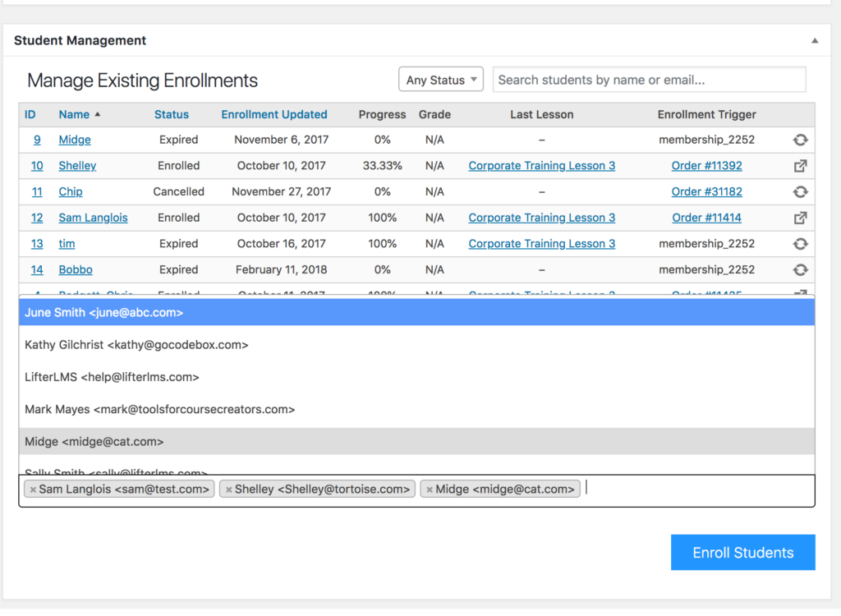Click the Grade column header
Image resolution: width=841 pixels, height=616 pixels.
tap(434, 114)
